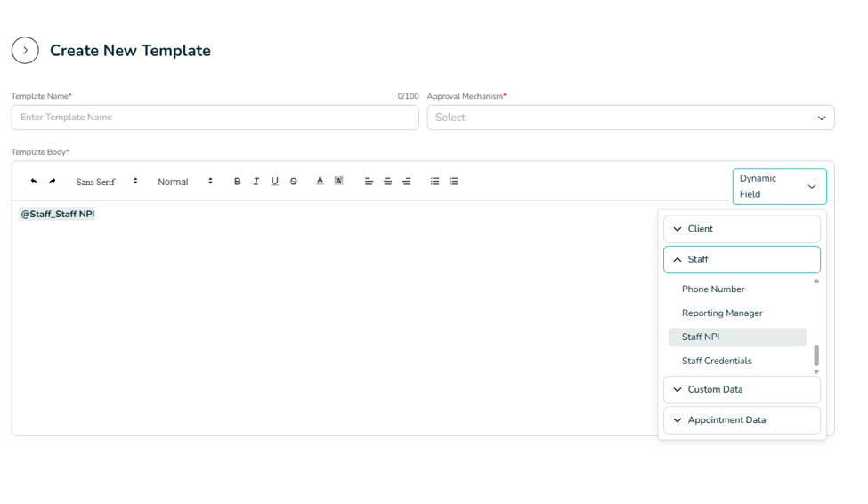Insert a numbered list
The width and height of the screenshot is (868, 504).
point(453,181)
